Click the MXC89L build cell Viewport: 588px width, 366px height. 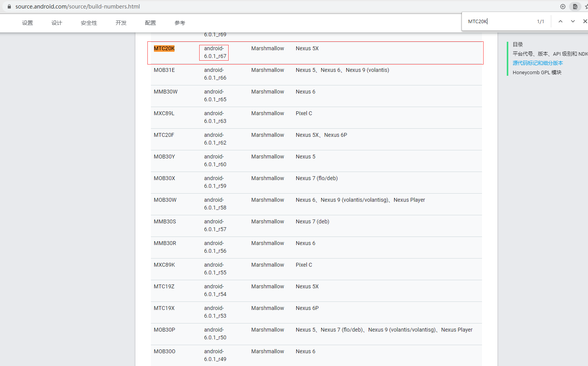click(x=164, y=113)
